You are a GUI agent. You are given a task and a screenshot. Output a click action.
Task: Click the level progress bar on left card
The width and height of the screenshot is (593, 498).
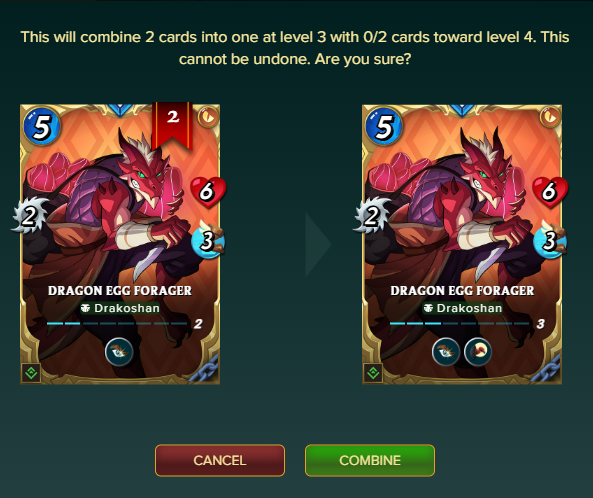pyautogui.click(x=117, y=324)
